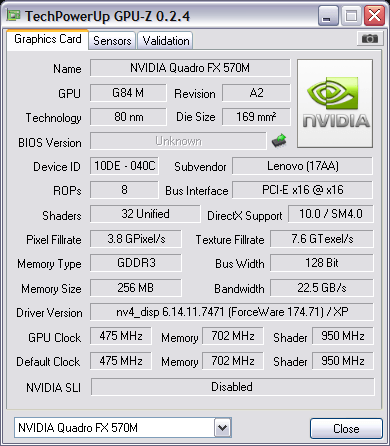
Task: Click the BIOS Version Unknown field
Action: [178, 141]
